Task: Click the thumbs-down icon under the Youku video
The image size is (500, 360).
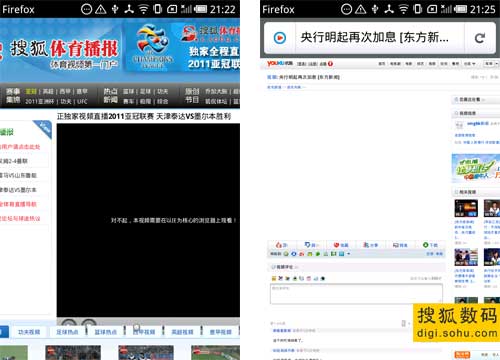Action: pyautogui.click(x=308, y=245)
